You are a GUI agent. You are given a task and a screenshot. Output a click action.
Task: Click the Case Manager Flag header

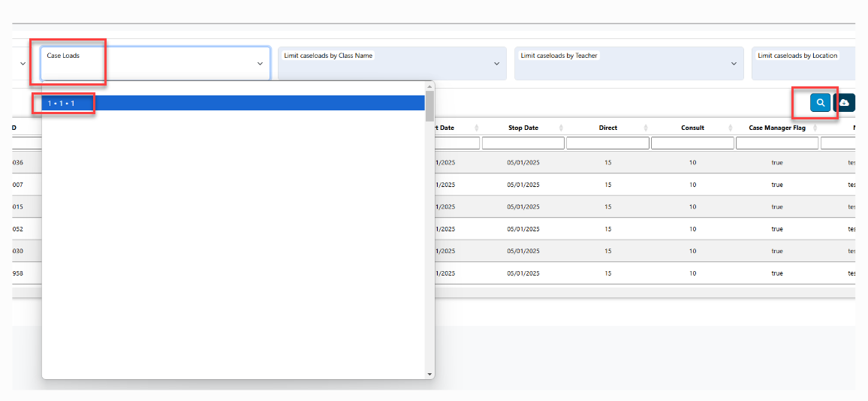coord(776,128)
